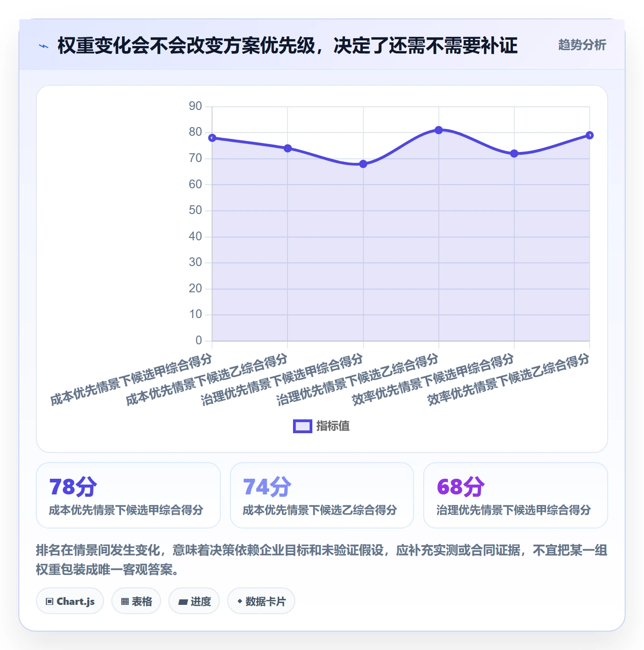Viewport: 644px width, 650px height.
Task: Click the data point at value 78
Action: coord(212,138)
